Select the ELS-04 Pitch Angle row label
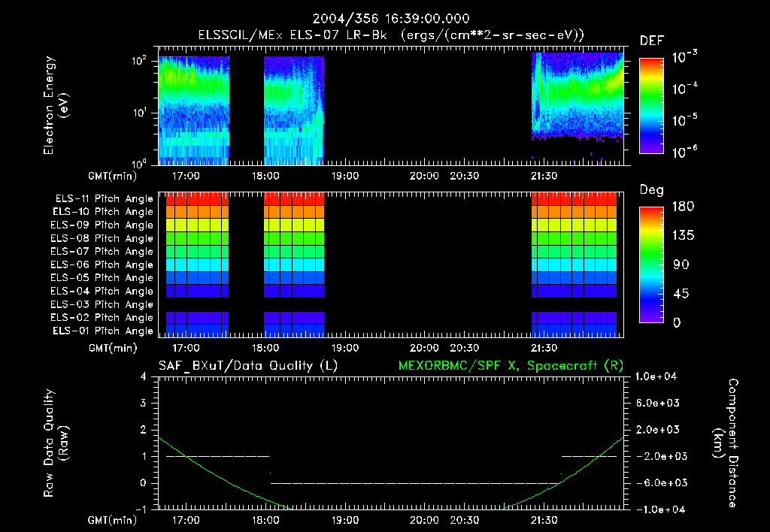 102,291
